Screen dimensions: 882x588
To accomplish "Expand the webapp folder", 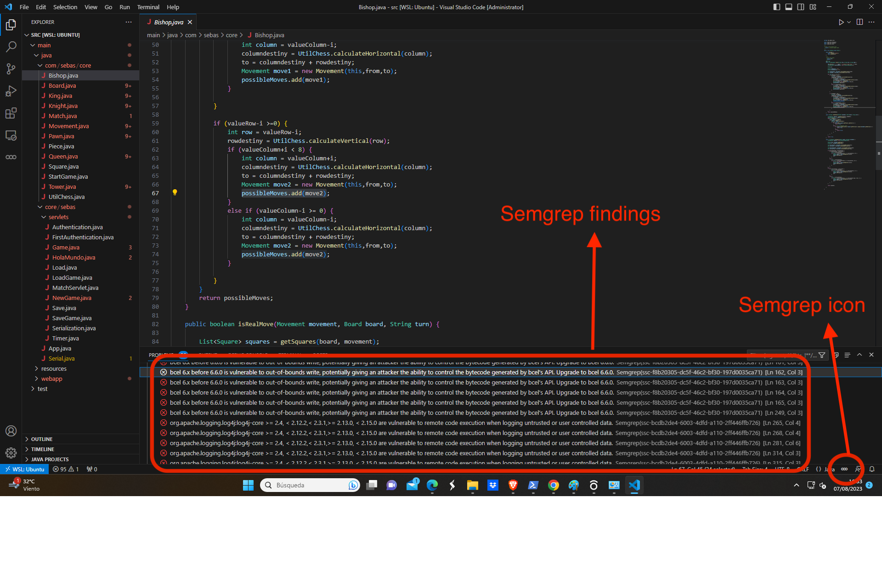I will (x=51, y=379).
